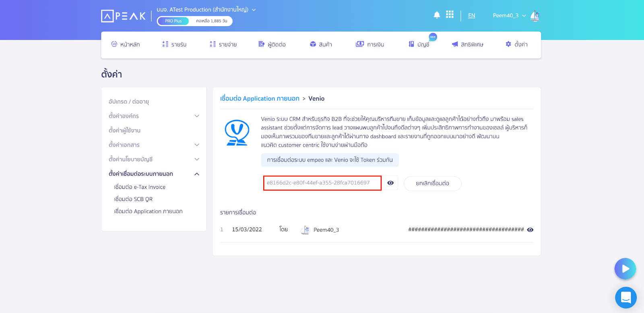Expand the ATest Production company selector
The image size is (644, 313).
206,10
